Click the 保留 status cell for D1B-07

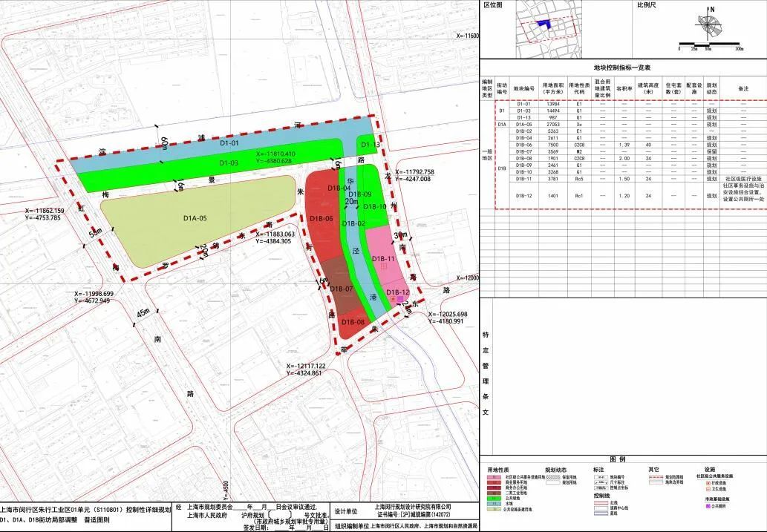point(711,151)
